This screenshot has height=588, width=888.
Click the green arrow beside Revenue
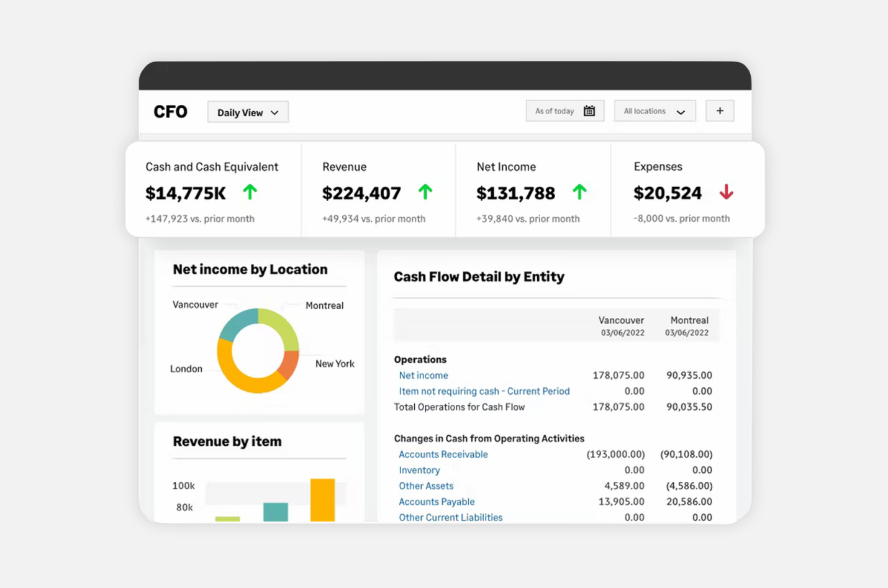(x=427, y=192)
